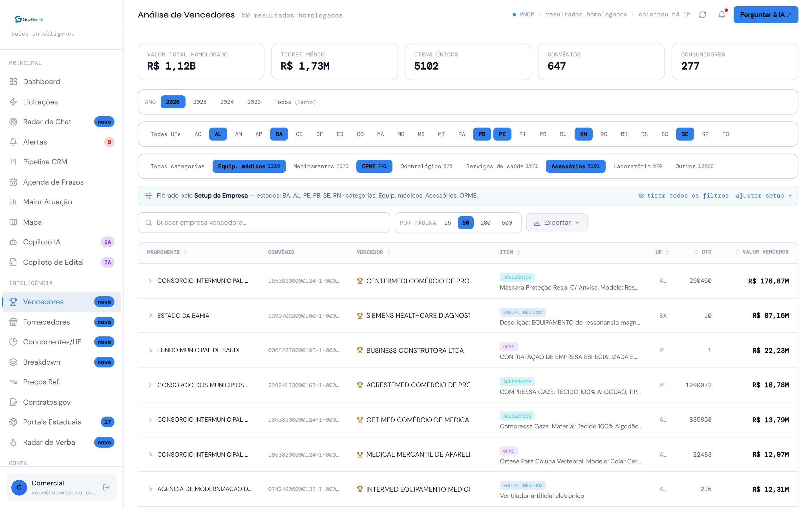Open Maior Atuação in sidebar
The height and width of the screenshot is (508, 812).
[62, 202]
